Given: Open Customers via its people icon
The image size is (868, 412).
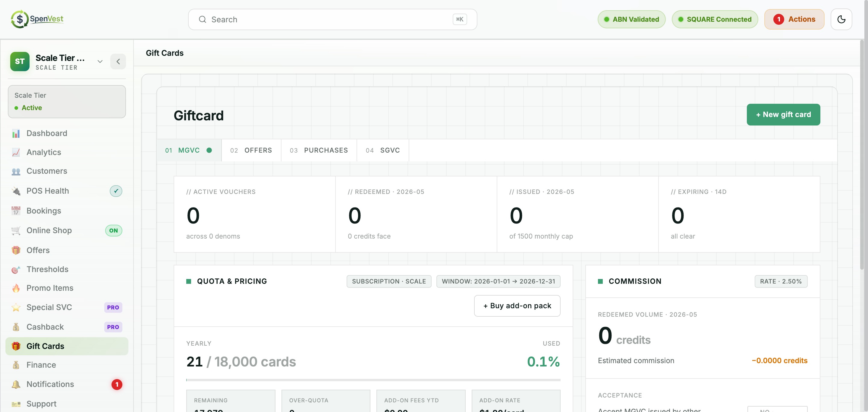Looking at the screenshot, I should 16,171.
